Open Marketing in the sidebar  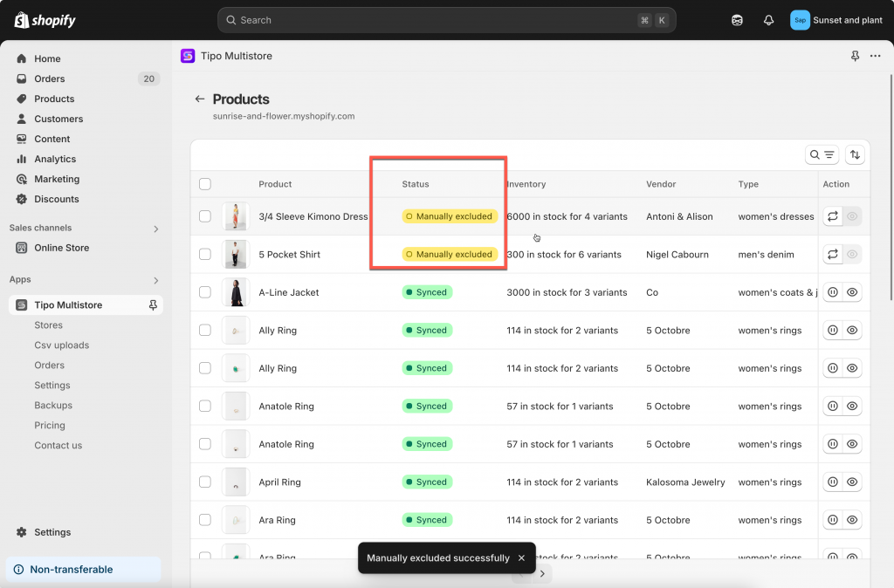pos(86,179)
